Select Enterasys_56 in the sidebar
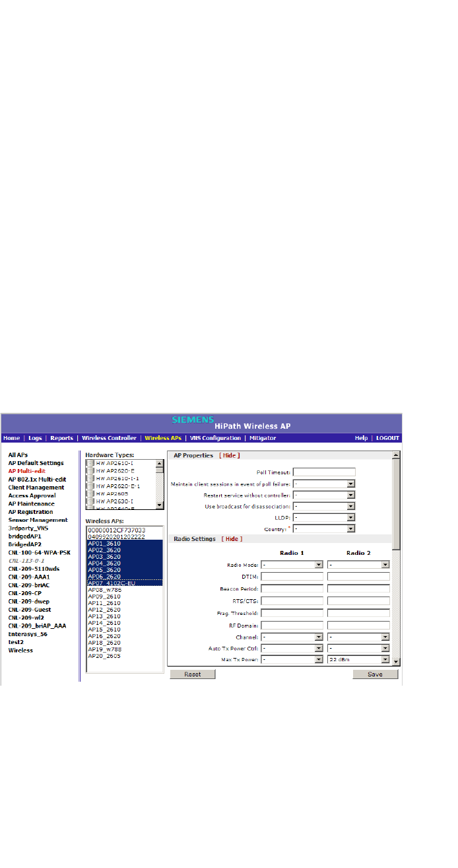 pyautogui.click(x=28, y=633)
